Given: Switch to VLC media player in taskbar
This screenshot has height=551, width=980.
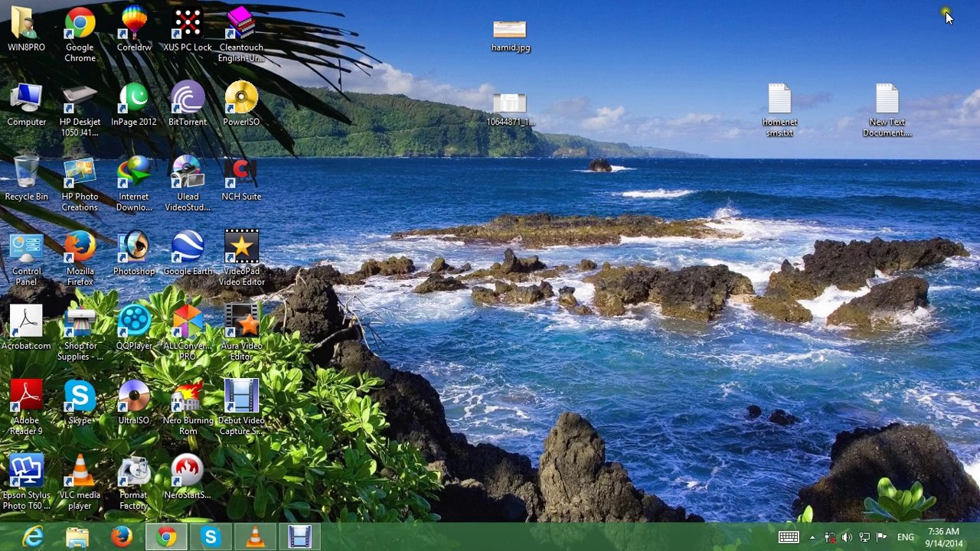Looking at the screenshot, I should click(x=255, y=537).
